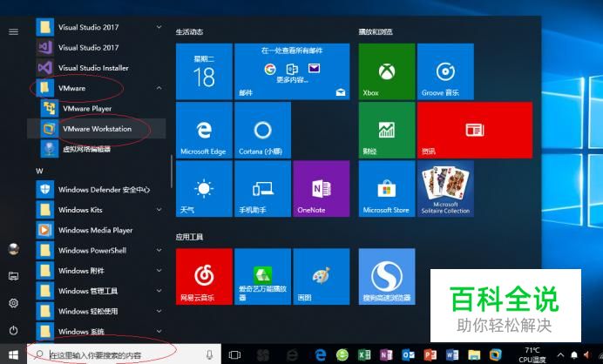Open Settings gear in Start menu rail
This screenshot has width=603, height=364.
coord(13,303)
